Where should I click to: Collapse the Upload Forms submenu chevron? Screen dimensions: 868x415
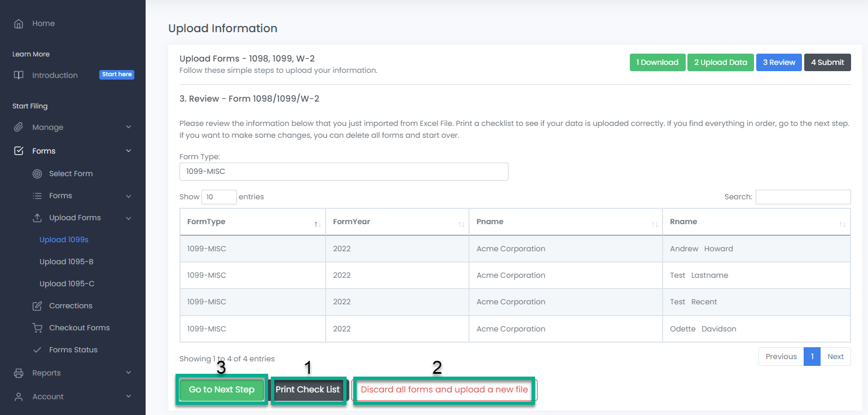tap(129, 218)
